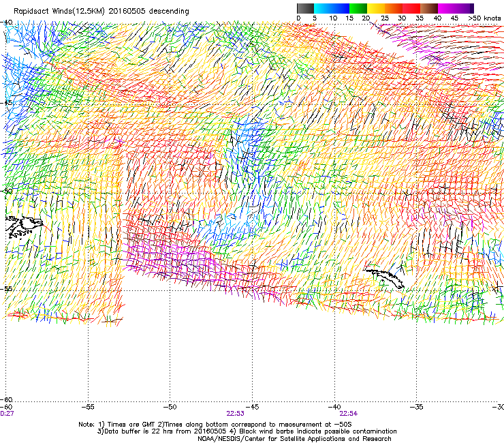Click the '-60' latitude label on left axis
This screenshot has height=443, width=504.
click(x=6, y=399)
